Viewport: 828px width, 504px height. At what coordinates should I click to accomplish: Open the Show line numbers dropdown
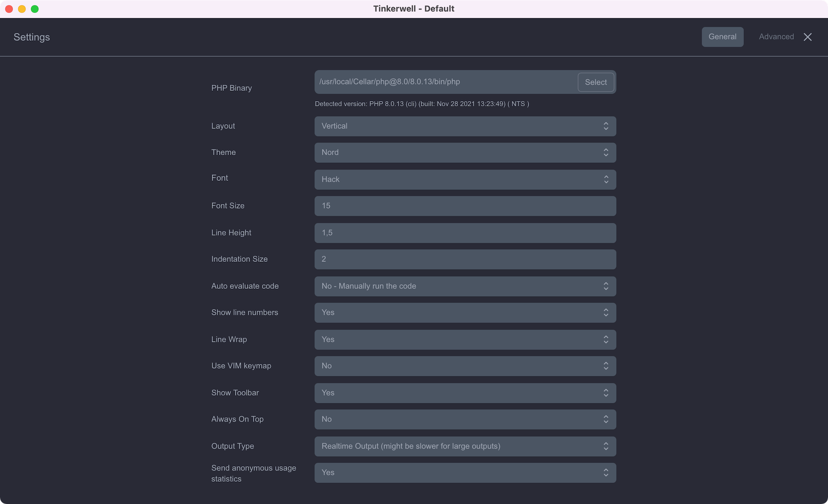(465, 313)
